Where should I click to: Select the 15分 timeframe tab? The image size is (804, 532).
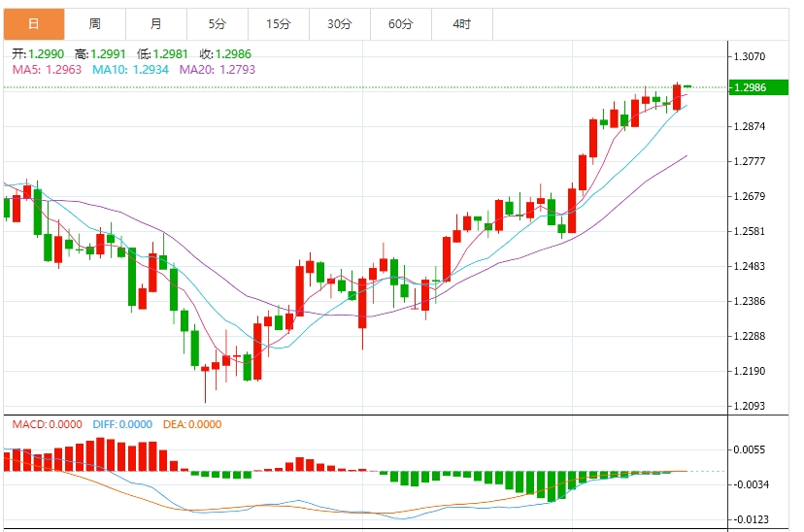point(278,23)
